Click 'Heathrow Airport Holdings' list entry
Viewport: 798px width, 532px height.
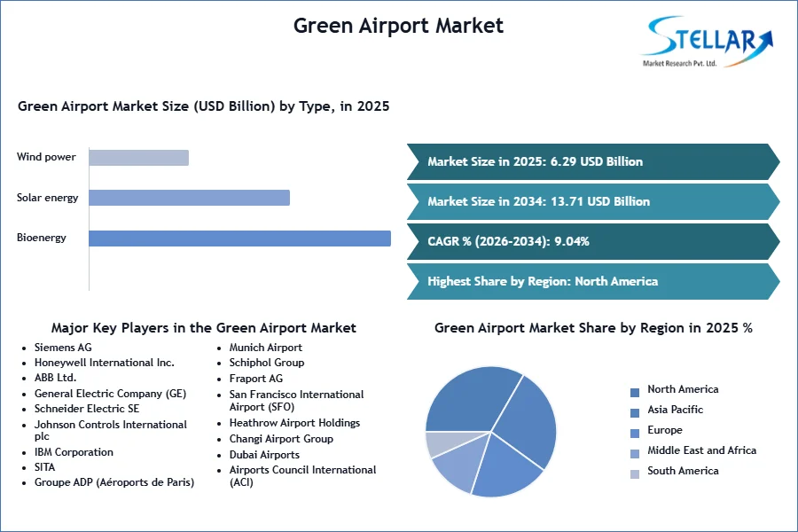coord(294,423)
